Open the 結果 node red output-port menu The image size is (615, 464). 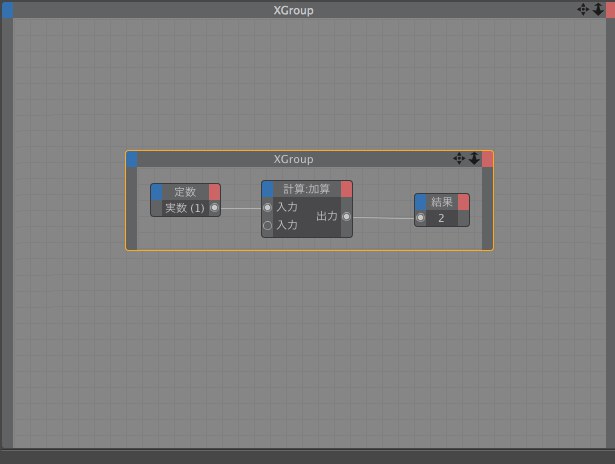click(463, 202)
